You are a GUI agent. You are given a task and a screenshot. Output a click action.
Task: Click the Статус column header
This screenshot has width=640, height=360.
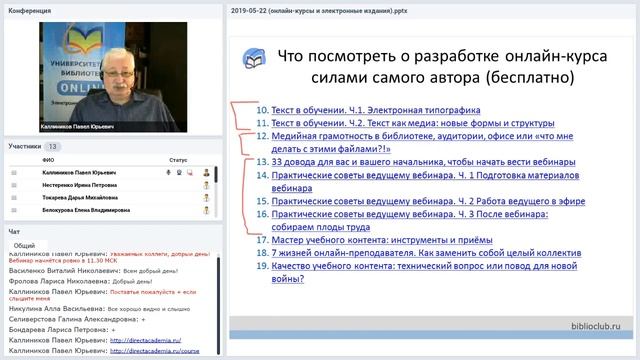point(178,160)
